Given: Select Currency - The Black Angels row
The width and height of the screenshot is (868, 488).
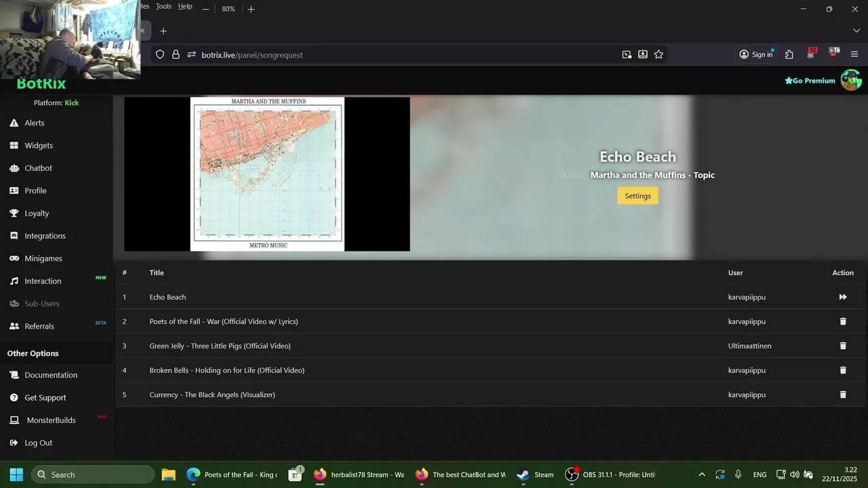Looking at the screenshot, I should (212, 394).
